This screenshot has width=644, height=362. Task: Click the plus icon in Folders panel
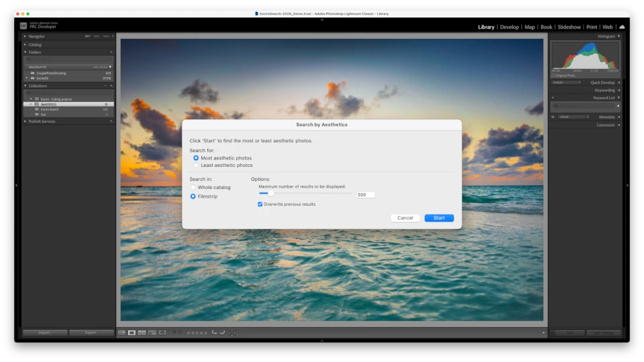click(111, 52)
